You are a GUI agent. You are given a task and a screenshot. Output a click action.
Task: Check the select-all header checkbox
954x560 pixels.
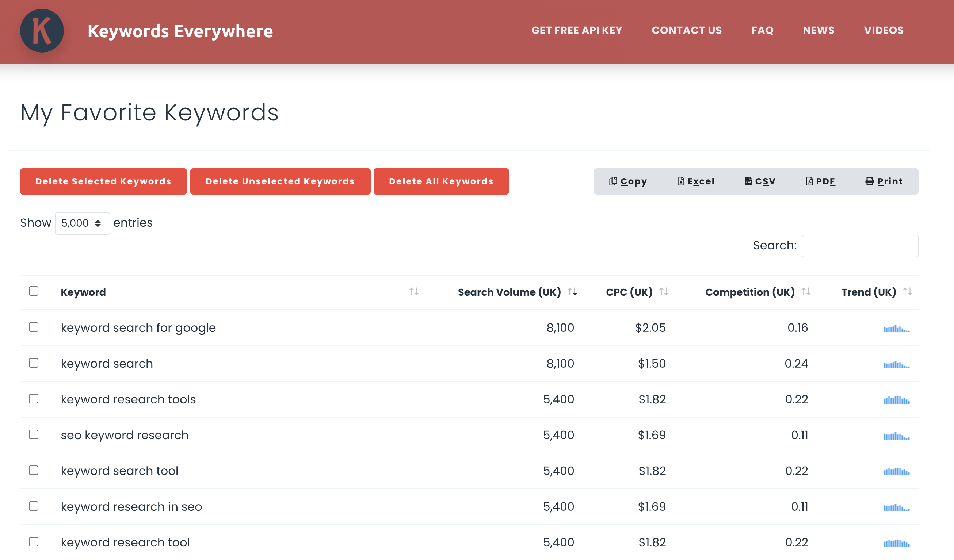[34, 291]
